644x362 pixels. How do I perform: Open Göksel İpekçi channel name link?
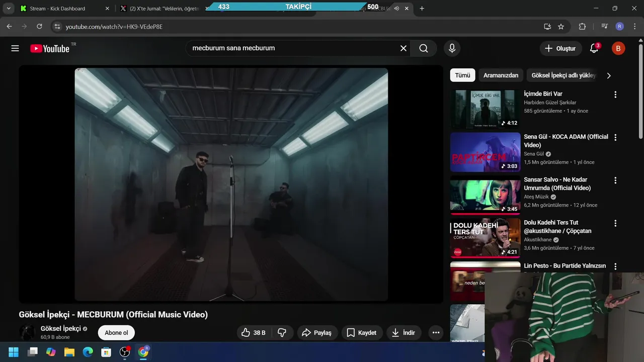pos(61,329)
